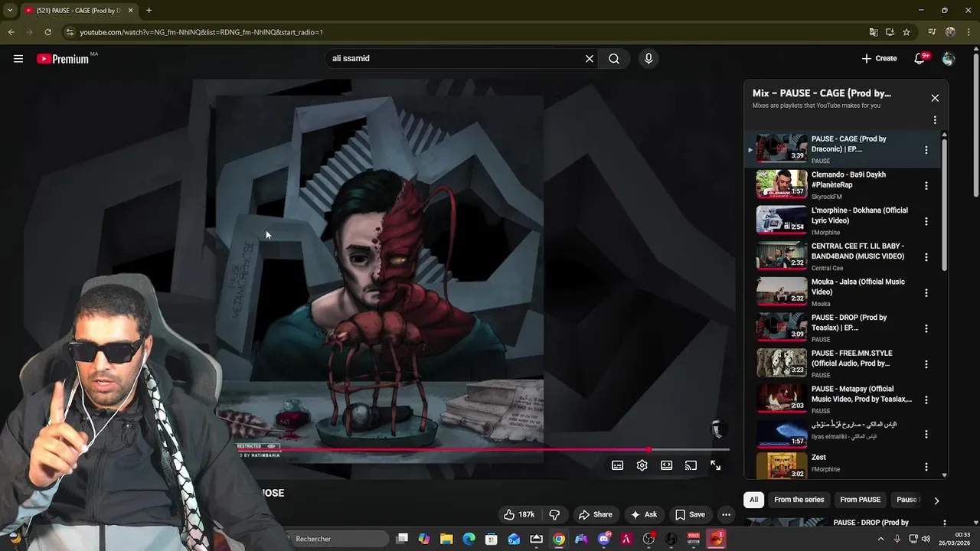
Task: Go to the YouTube Premium home logo
Action: pos(63,59)
